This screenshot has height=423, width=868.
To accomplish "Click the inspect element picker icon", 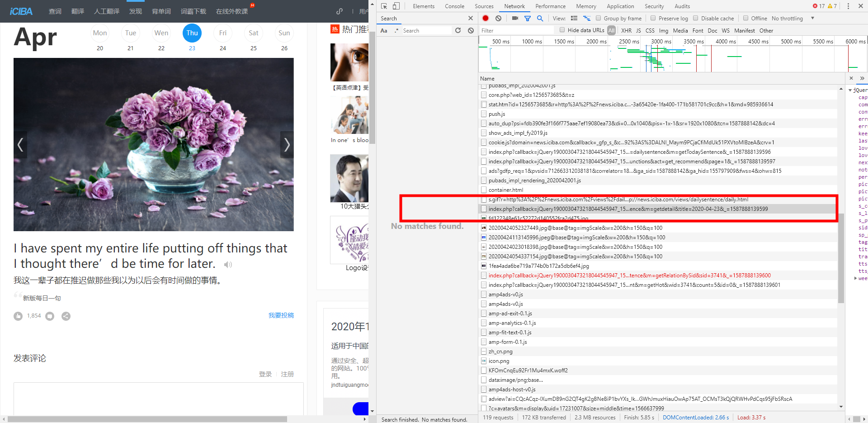I will coord(384,6).
